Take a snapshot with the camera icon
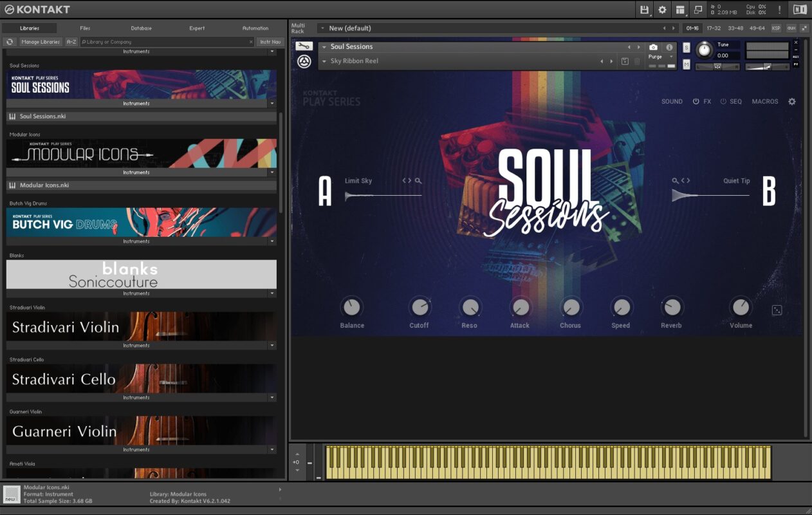812x515 pixels. pyautogui.click(x=654, y=47)
